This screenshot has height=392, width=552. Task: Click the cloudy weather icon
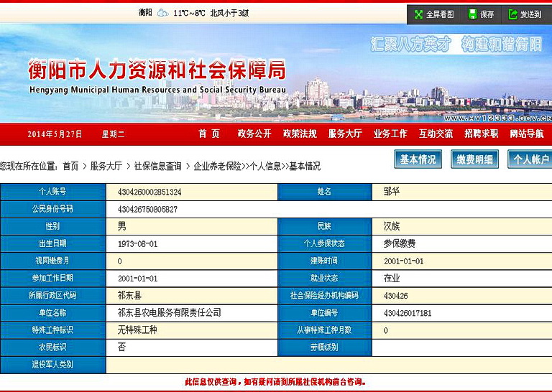162,13
